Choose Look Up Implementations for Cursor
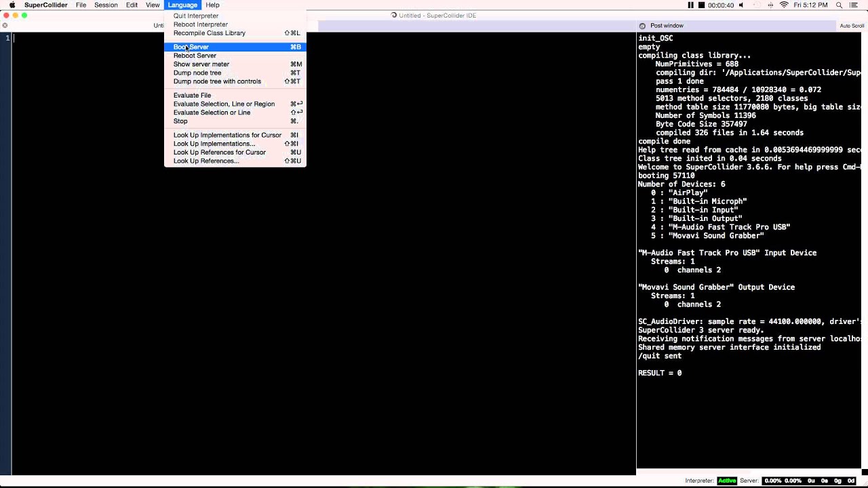 (x=235, y=135)
